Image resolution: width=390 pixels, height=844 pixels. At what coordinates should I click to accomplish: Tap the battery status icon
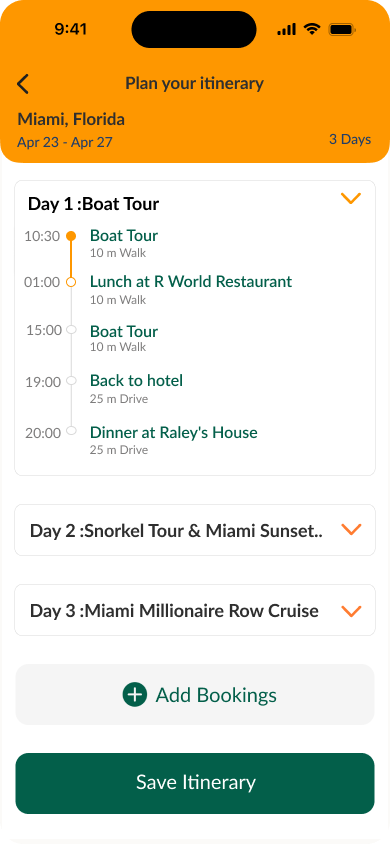[x=342, y=29]
